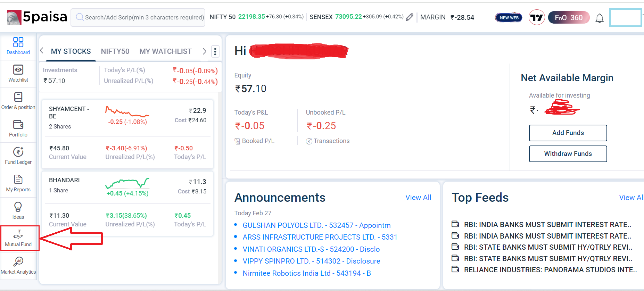Viewport: 644px width, 291px height.
Task: Click BHANDARI unrealized P/L ₹3.15(38.65%)
Action: click(x=126, y=216)
